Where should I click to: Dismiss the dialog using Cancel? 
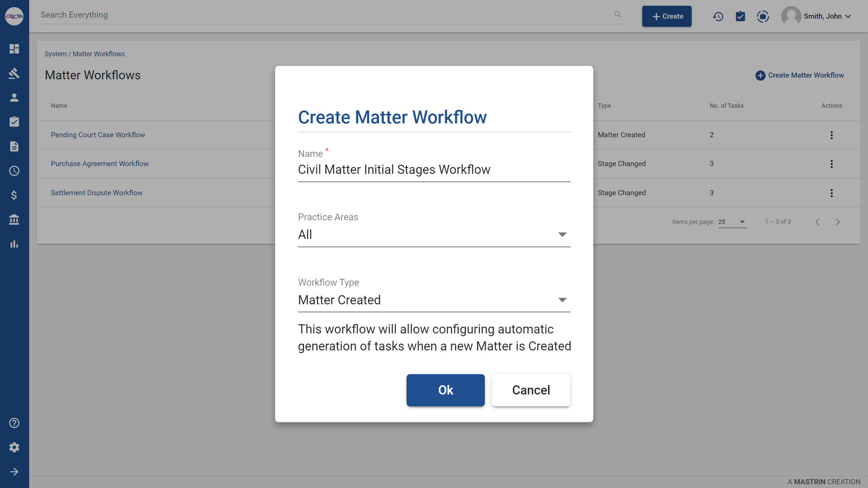tap(530, 390)
